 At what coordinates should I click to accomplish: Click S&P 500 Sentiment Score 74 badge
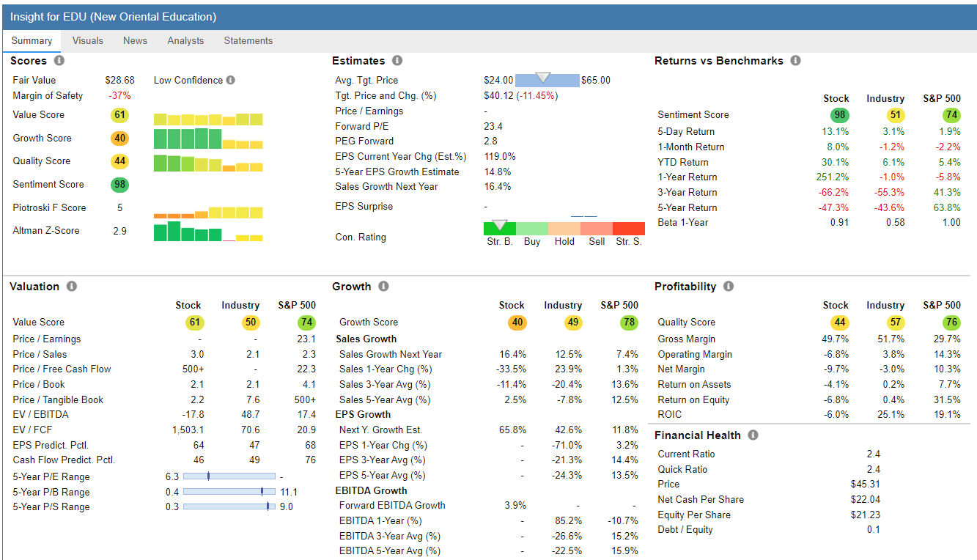(951, 115)
